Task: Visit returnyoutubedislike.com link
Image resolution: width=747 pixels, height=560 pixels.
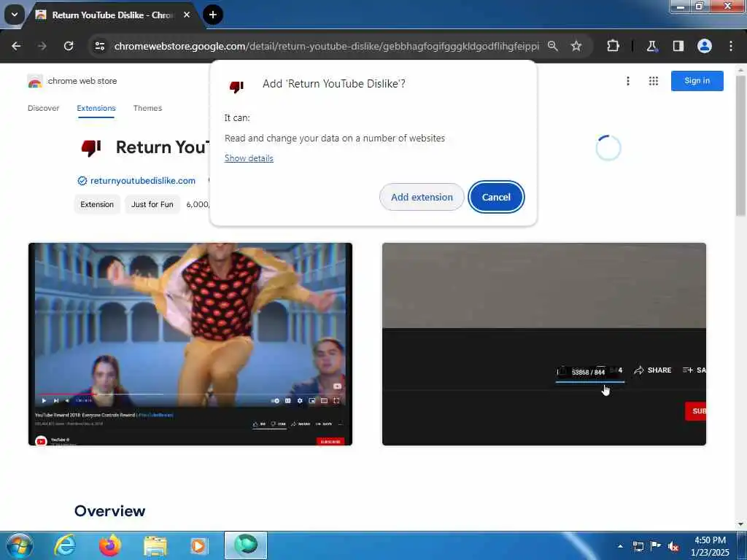Action: pyautogui.click(x=142, y=181)
